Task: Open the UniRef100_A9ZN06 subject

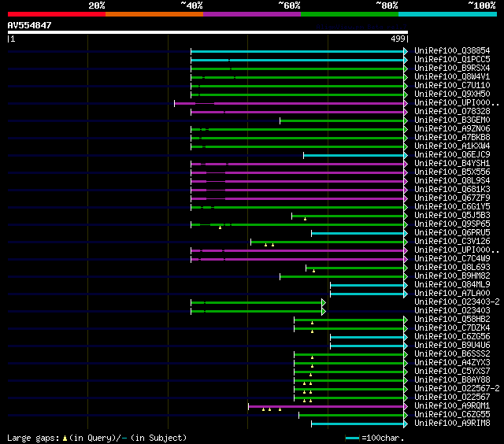Action: [452, 129]
